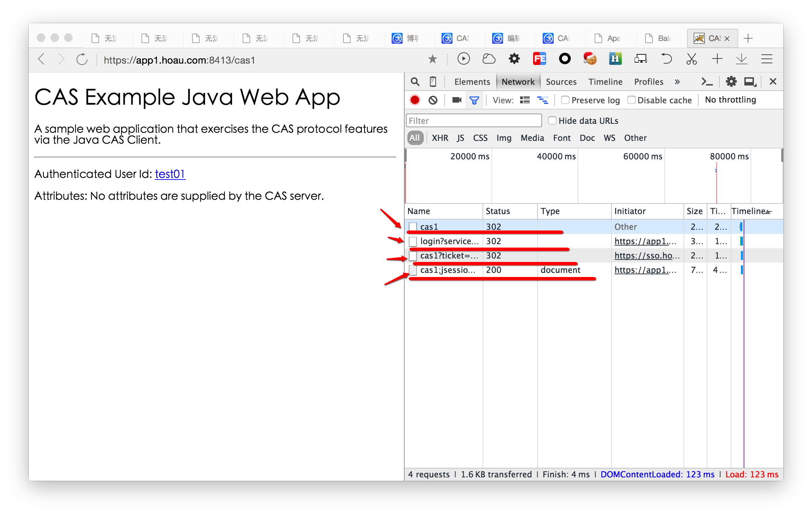Enable the Preserve log checkbox
Viewport: 812px width, 515px height.
point(565,100)
